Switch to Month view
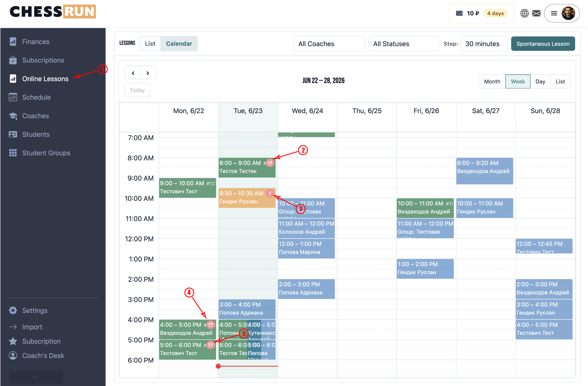Screen dimensions: 588x386 click(x=492, y=81)
